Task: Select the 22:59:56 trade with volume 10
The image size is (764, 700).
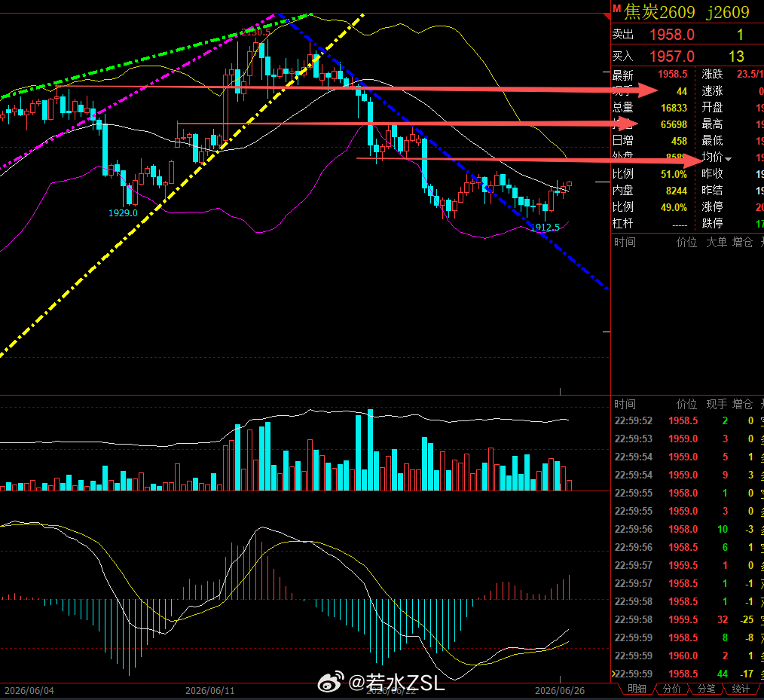Action: 687,529
